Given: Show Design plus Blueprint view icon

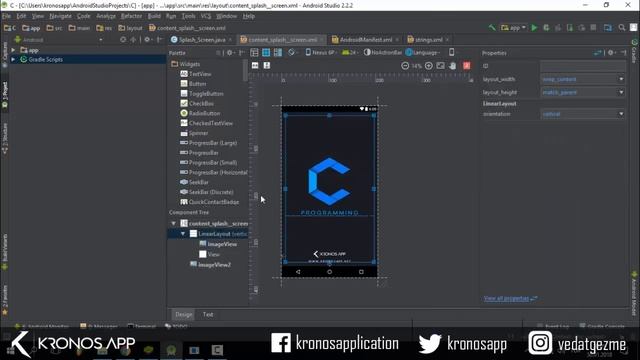Looking at the screenshot, I should click(x=278, y=53).
